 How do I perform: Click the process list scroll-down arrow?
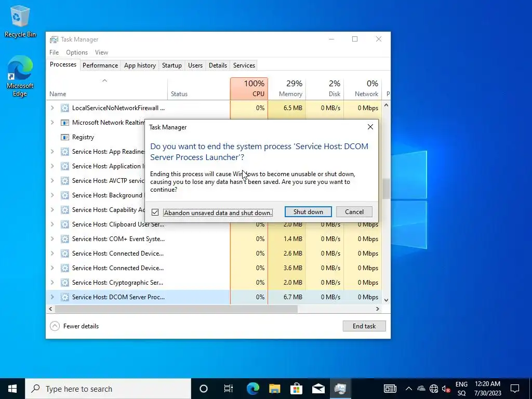point(386,300)
